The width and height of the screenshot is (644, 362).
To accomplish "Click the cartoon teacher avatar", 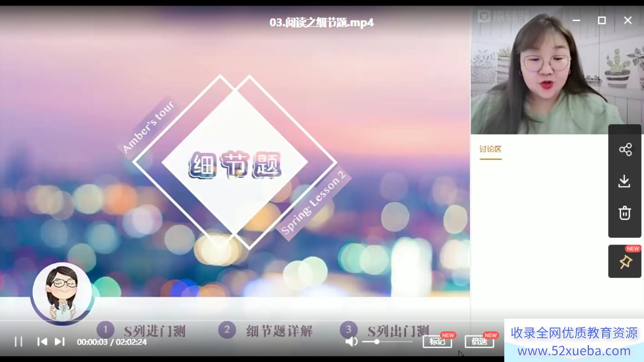I will click(x=62, y=293).
